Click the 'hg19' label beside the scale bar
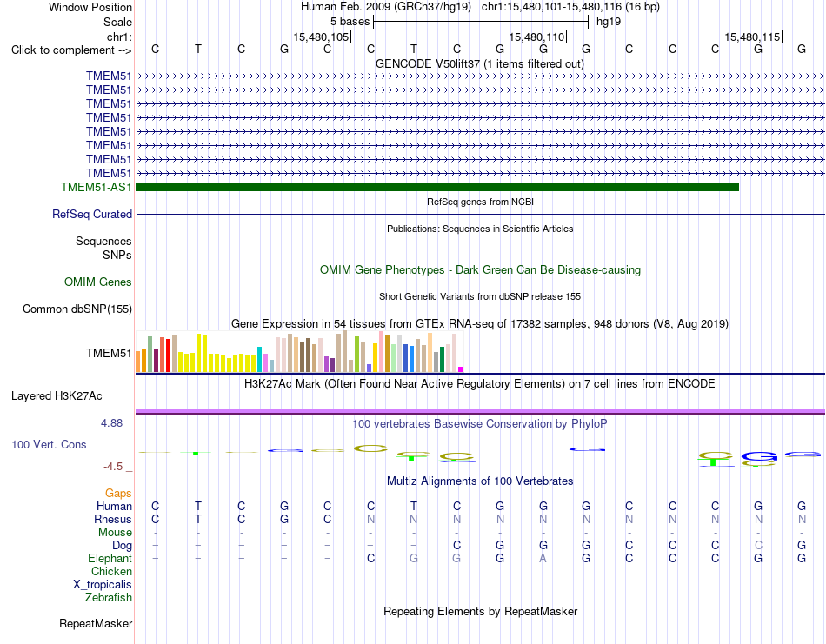The height and width of the screenshot is (644, 826). point(609,22)
